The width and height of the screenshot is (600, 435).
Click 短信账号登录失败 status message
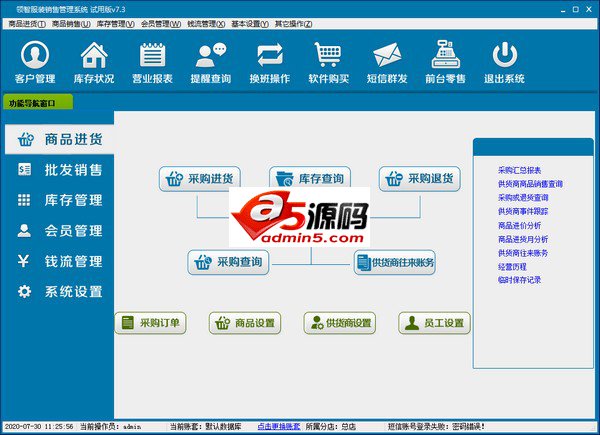(436, 426)
